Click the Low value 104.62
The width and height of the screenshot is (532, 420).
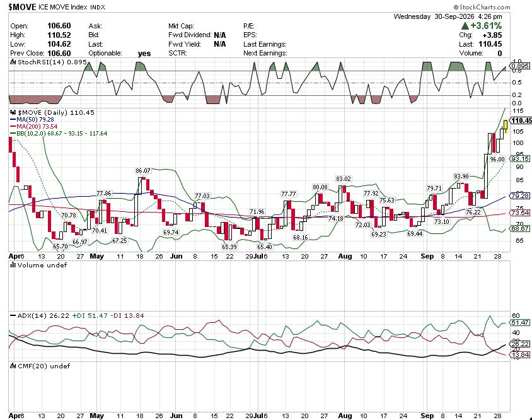59,44
